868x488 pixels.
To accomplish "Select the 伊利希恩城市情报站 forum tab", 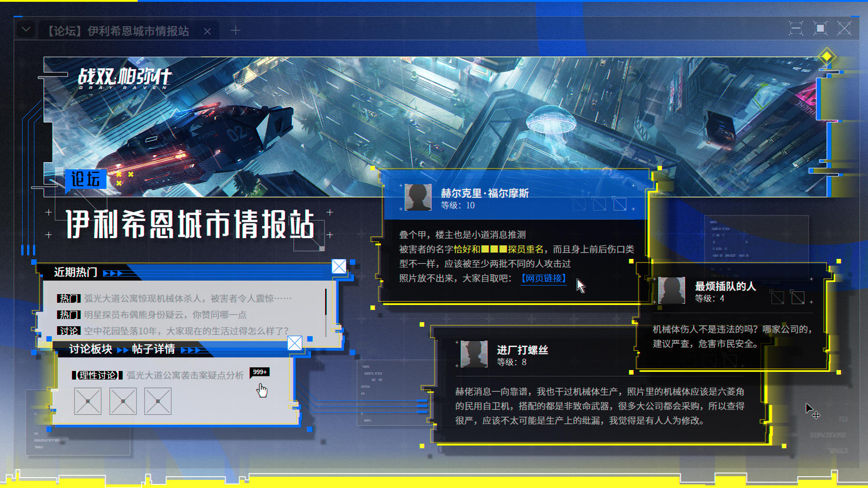I will click(118, 31).
